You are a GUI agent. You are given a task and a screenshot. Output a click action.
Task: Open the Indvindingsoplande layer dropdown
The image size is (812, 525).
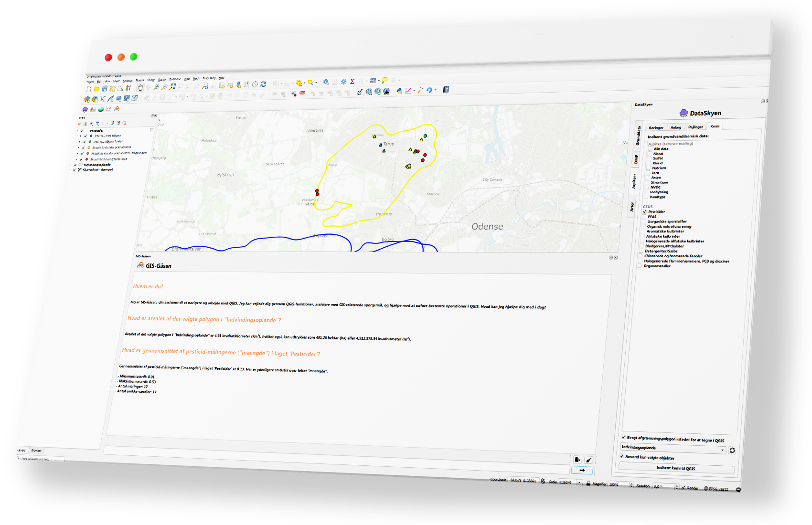722,449
